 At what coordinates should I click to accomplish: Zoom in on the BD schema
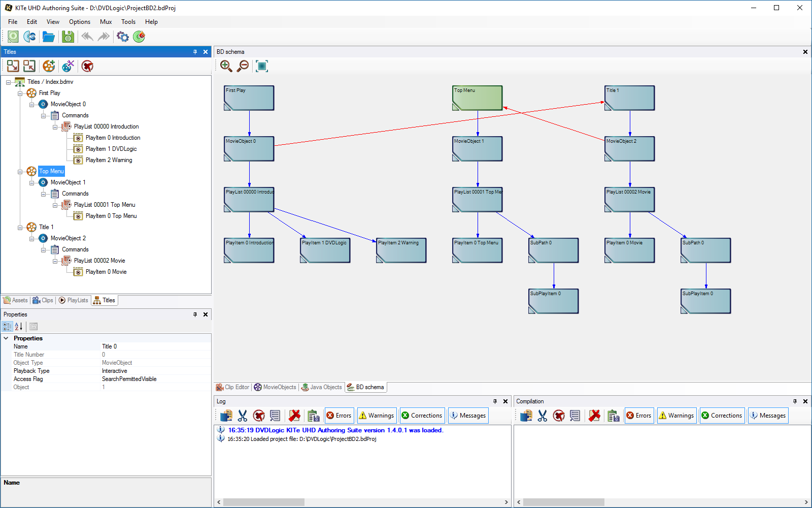click(226, 66)
